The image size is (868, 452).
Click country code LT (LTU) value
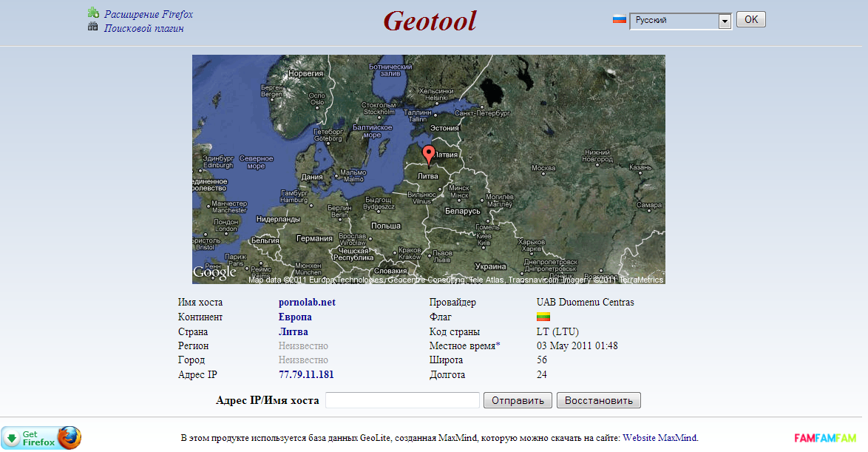[x=557, y=332]
